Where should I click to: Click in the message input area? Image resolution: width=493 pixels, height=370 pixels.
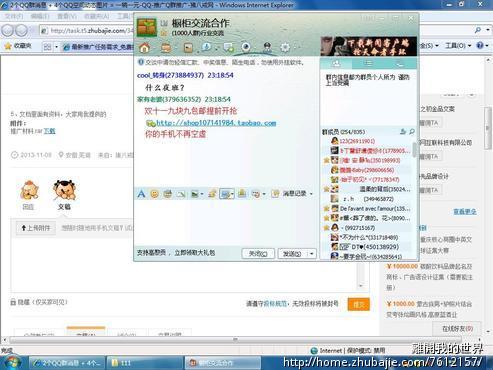tap(226, 222)
